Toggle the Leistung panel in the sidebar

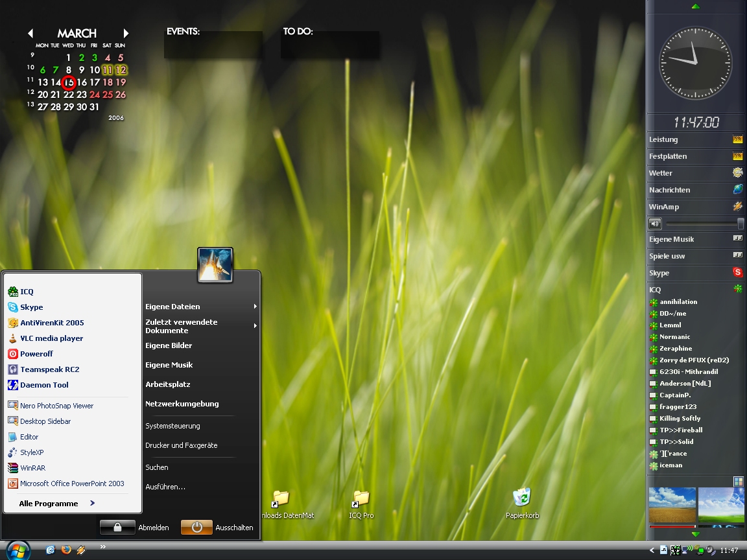click(737, 139)
